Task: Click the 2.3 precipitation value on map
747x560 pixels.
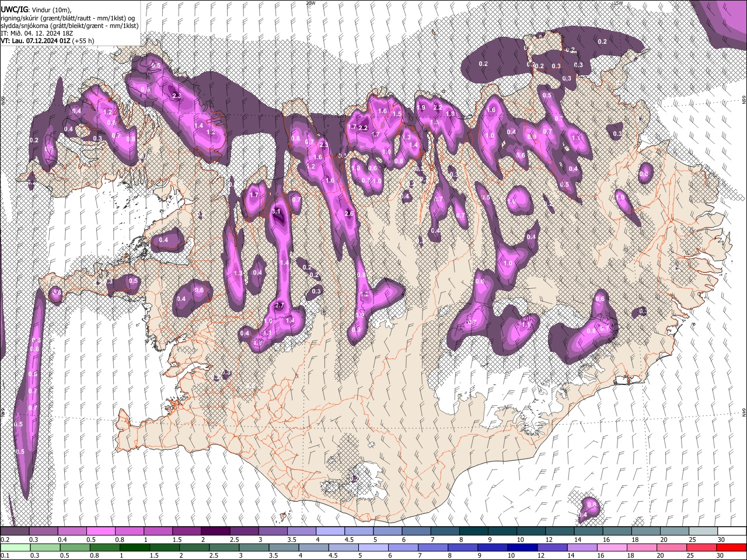Action: pyautogui.click(x=177, y=96)
